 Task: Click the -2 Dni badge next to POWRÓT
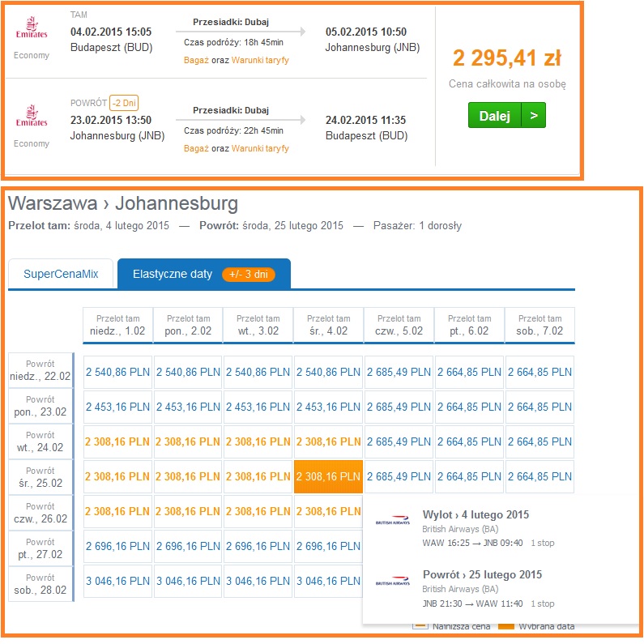click(124, 103)
